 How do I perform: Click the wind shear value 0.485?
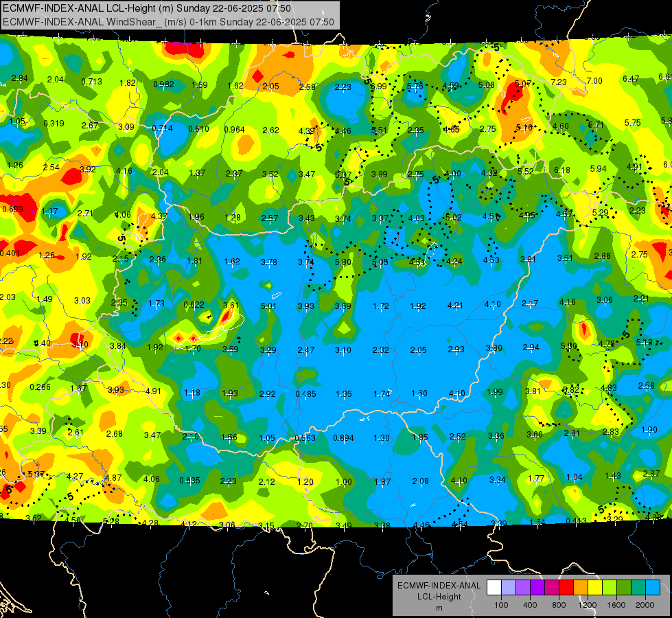(305, 393)
